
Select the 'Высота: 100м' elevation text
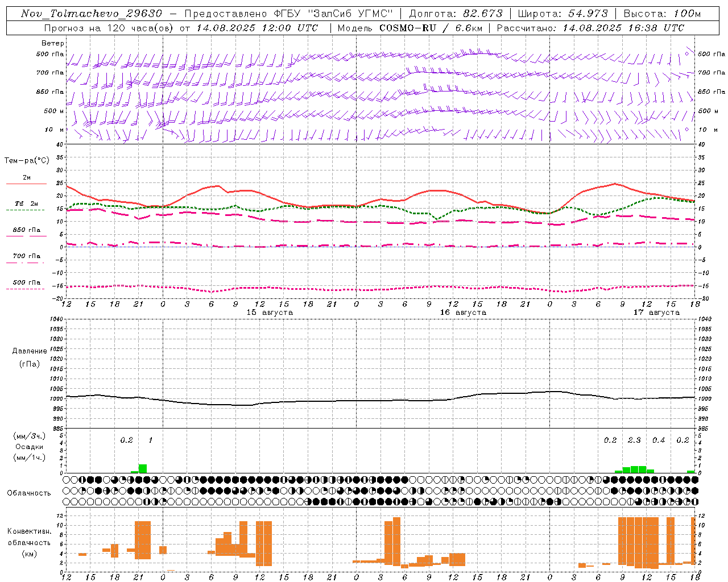tap(662, 14)
